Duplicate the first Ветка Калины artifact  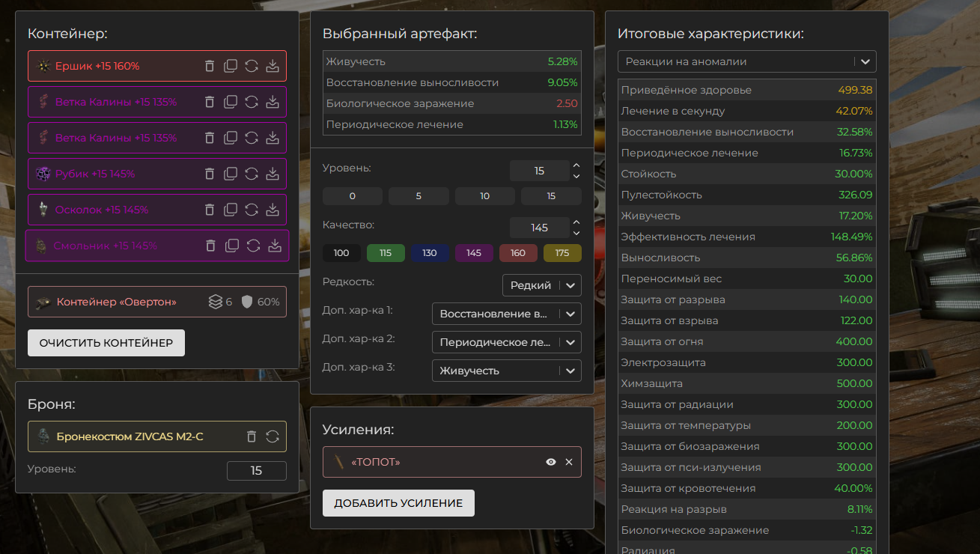[x=231, y=102]
